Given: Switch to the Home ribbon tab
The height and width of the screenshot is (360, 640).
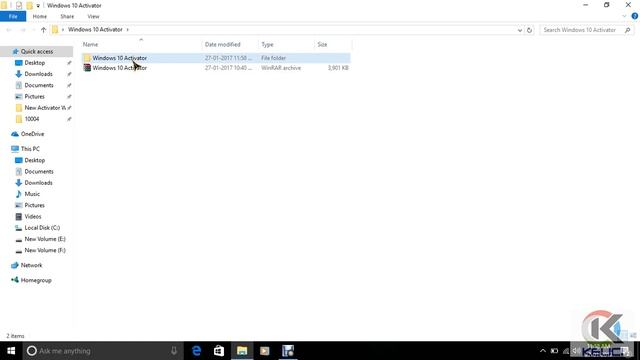Looking at the screenshot, I should click(40, 17).
